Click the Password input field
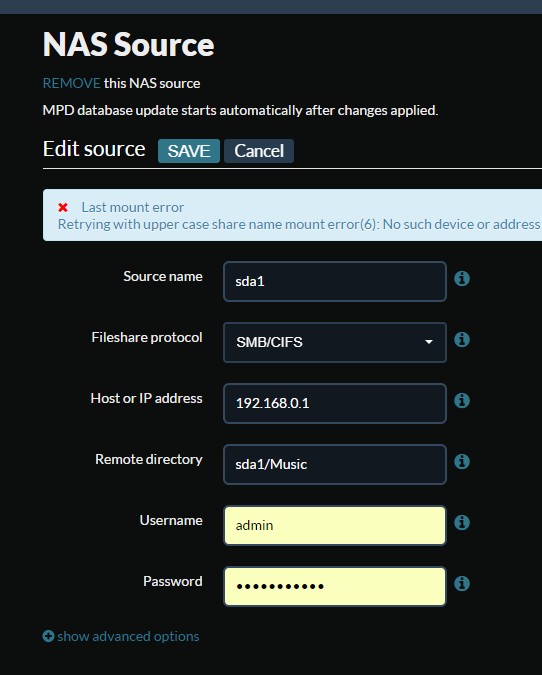The image size is (542, 675). point(334,586)
